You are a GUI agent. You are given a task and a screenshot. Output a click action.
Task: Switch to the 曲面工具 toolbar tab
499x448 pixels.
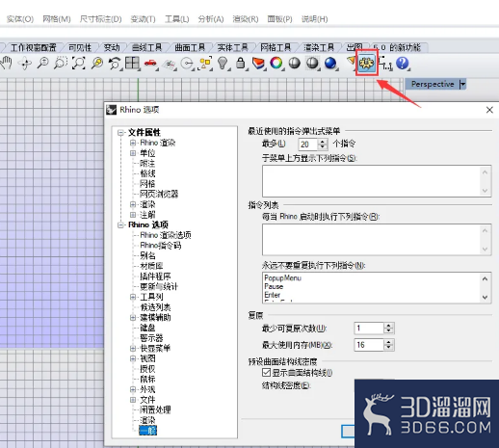tap(190, 47)
